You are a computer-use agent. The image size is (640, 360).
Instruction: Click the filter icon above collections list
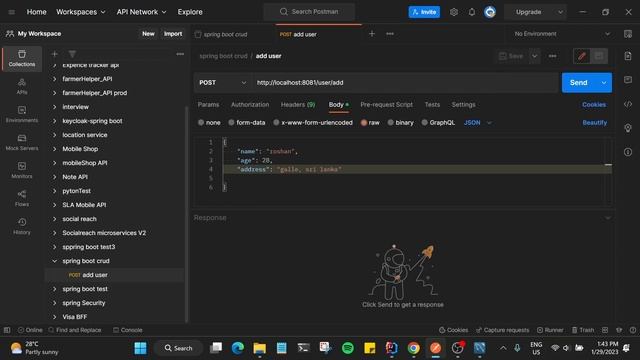72,54
